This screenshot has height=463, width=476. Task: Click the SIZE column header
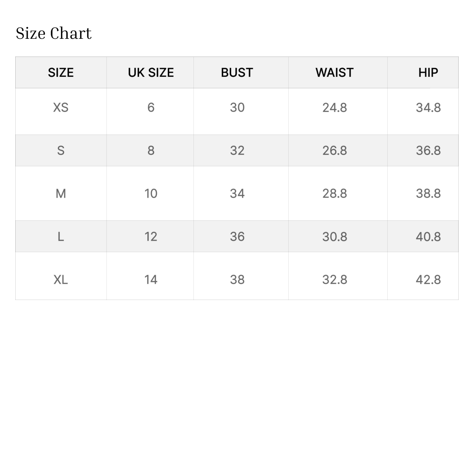point(61,73)
